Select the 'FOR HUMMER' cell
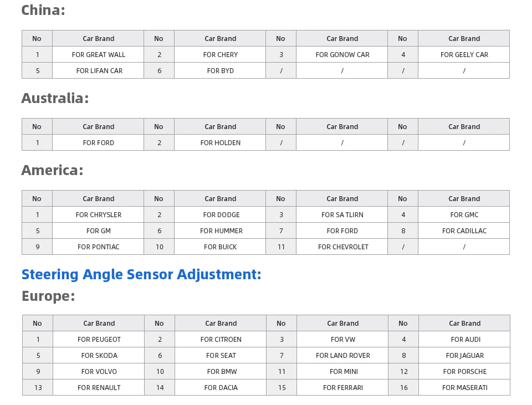 coord(220,231)
